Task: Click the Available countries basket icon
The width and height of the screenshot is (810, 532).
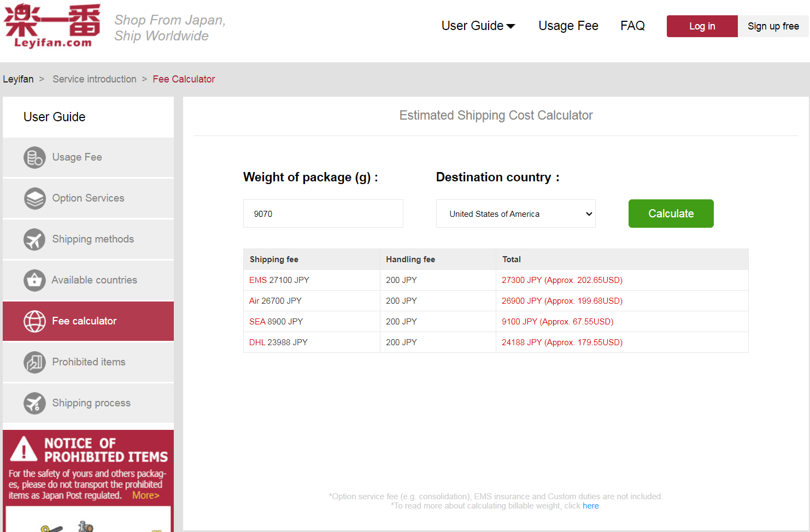Action: (34, 280)
